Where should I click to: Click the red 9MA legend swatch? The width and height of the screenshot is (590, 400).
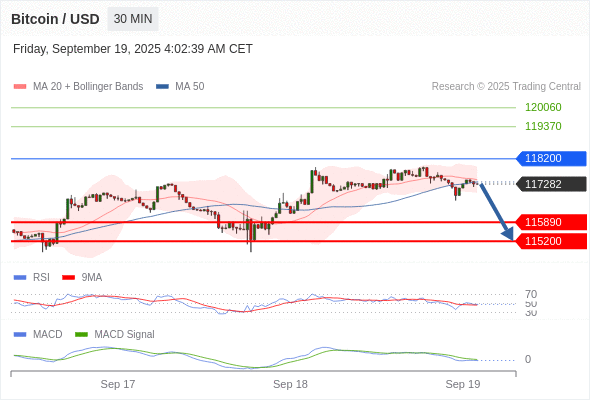coord(68,278)
